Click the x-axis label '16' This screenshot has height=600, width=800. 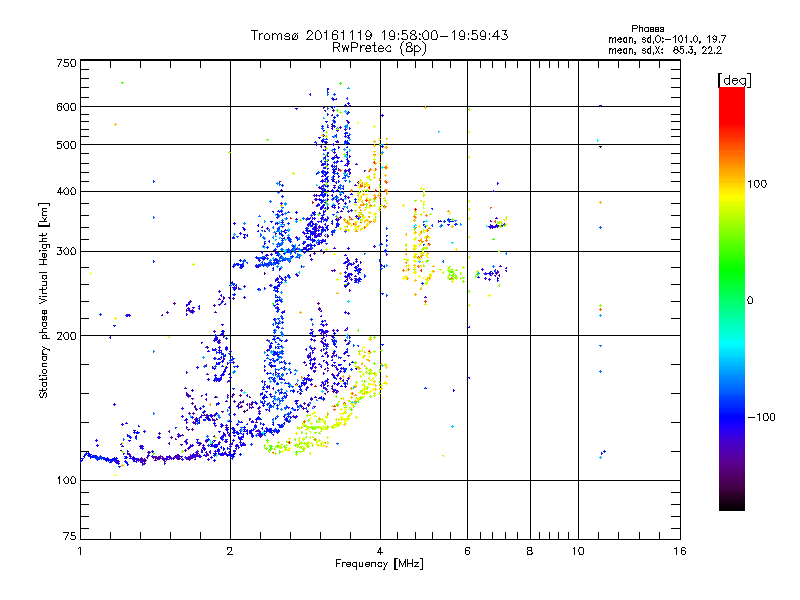pos(680,551)
